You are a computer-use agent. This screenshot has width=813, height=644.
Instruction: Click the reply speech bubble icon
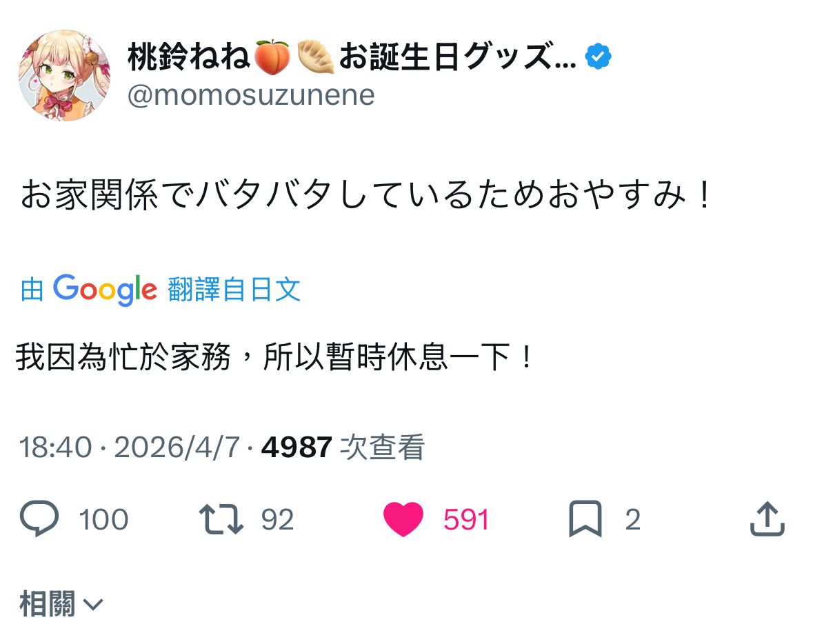(39, 520)
